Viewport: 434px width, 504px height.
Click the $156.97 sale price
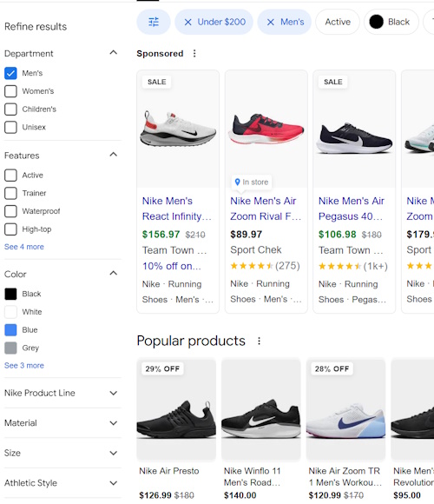161,235
